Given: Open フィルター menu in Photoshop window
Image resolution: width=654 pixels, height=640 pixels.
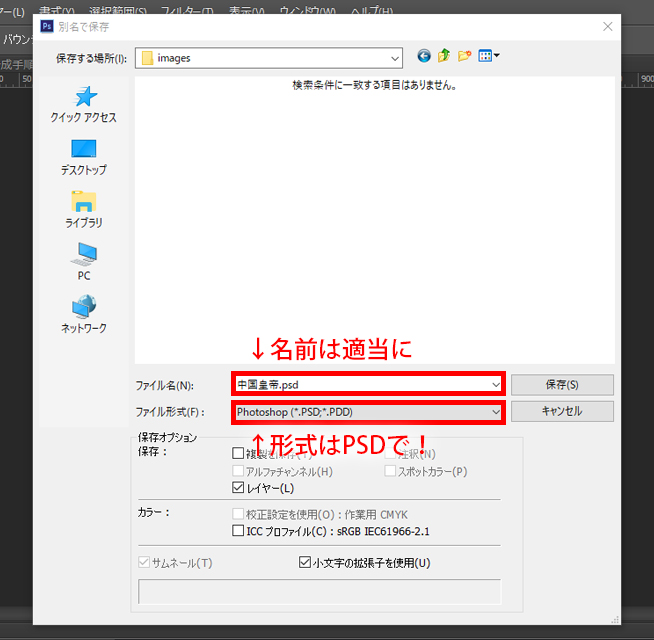Looking at the screenshot, I should pyautogui.click(x=187, y=9).
